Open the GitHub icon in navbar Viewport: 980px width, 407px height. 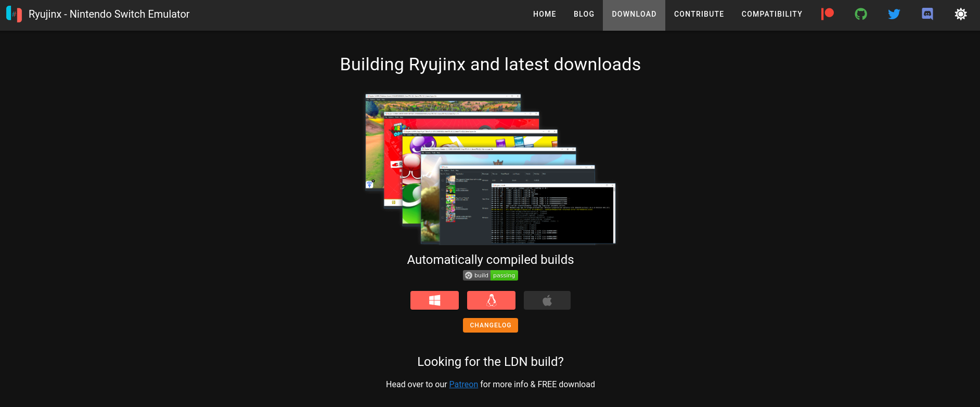[861, 14]
